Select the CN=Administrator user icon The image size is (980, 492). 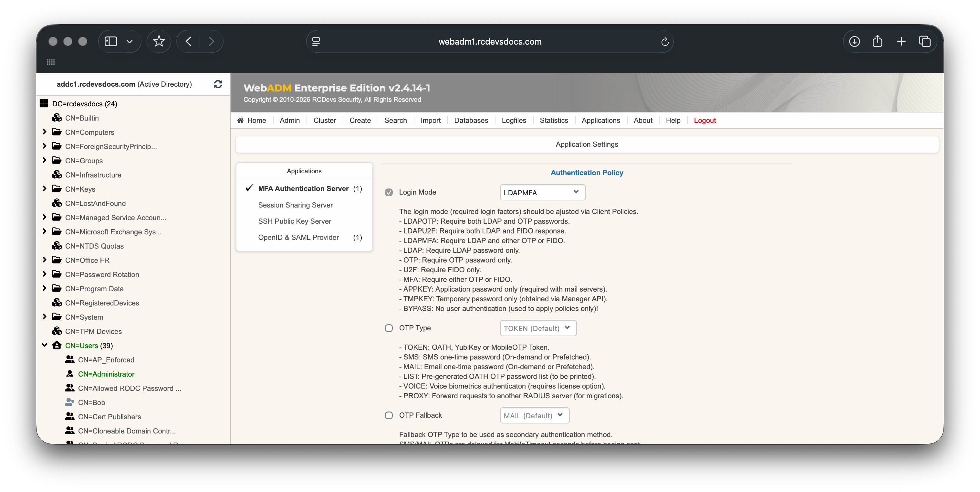[x=70, y=374]
